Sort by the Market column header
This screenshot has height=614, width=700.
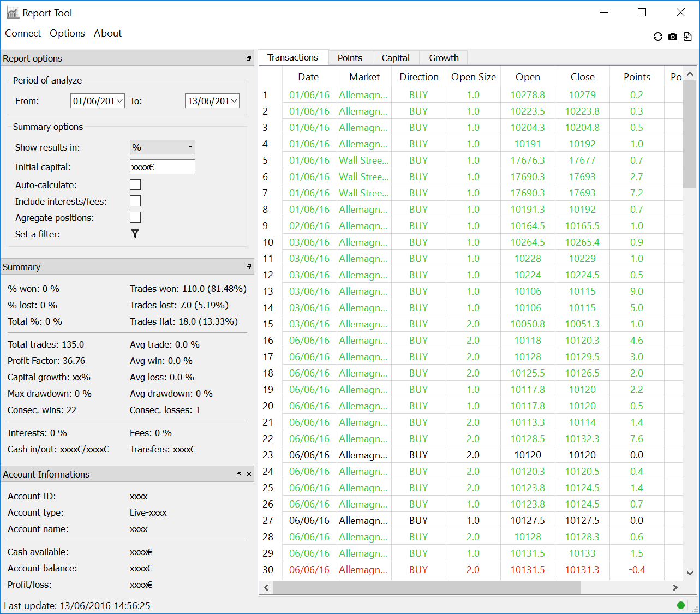pyautogui.click(x=364, y=77)
